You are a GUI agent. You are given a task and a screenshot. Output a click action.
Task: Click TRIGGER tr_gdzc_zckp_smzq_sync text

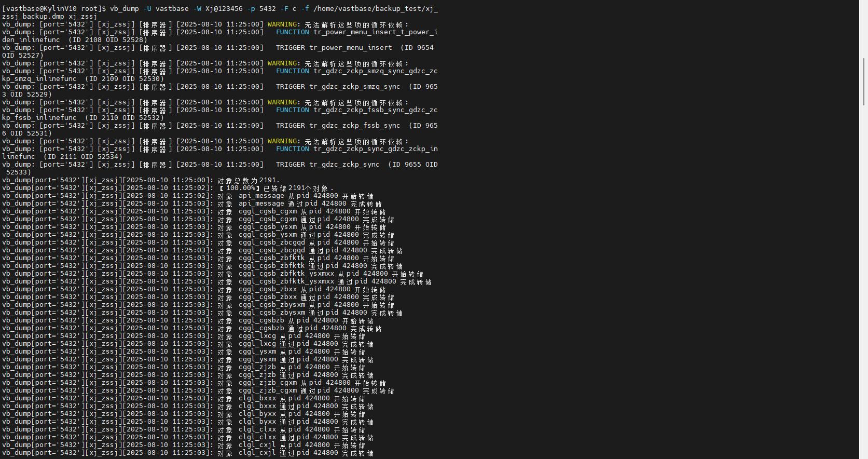(x=338, y=87)
